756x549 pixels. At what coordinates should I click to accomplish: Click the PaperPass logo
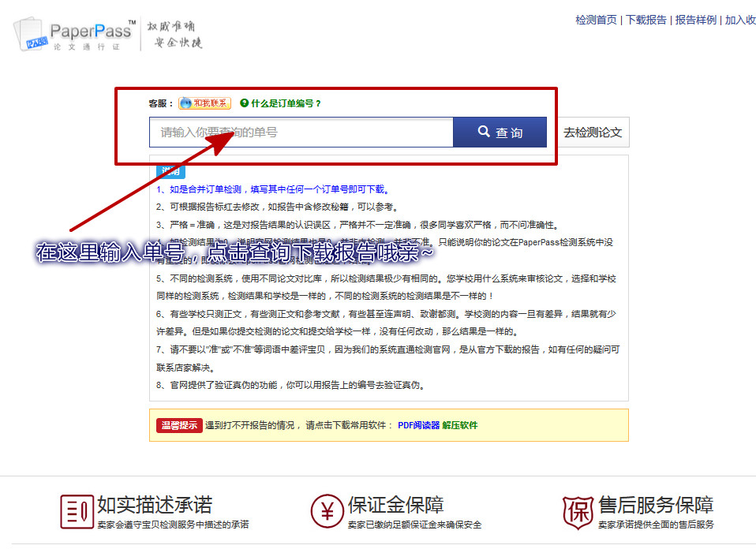pos(75,35)
